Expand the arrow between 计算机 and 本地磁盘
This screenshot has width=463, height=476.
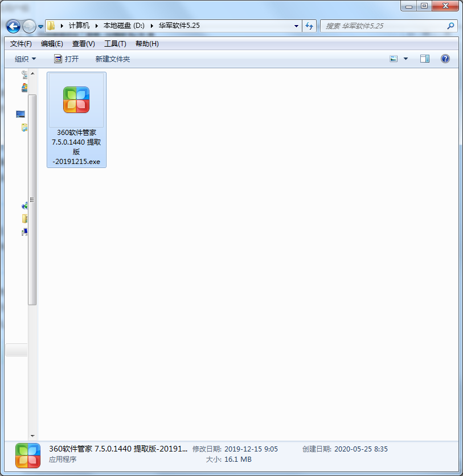(x=97, y=26)
